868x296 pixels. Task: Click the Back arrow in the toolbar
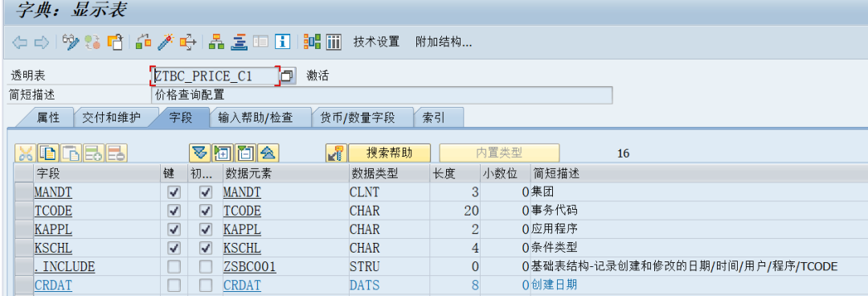20,42
